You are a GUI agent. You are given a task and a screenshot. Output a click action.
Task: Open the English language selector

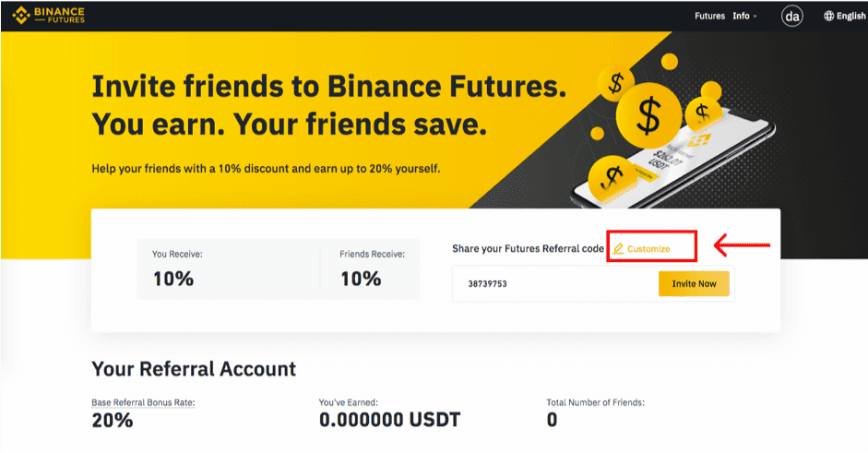tap(845, 16)
